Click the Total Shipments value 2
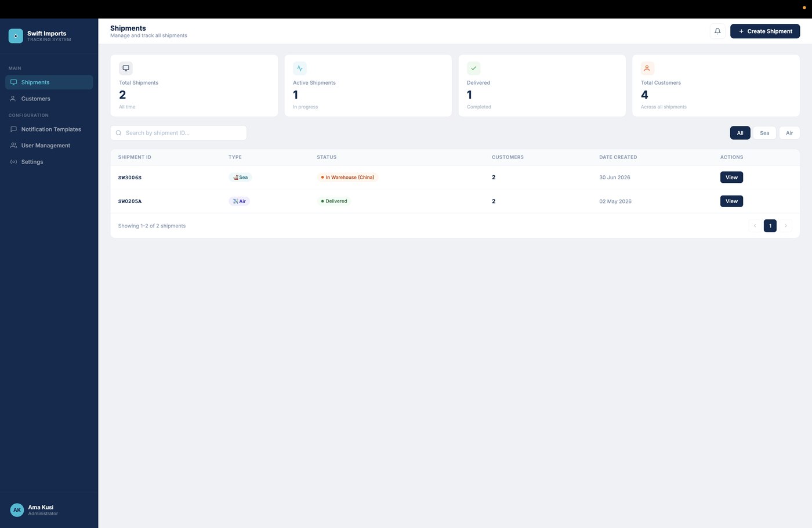This screenshot has height=528, width=812. click(122, 95)
